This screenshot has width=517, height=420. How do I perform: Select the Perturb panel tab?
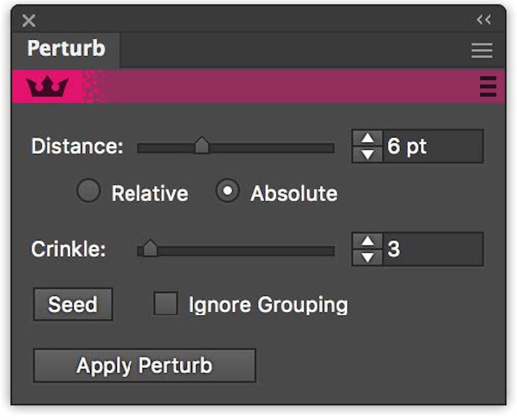click(x=67, y=49)
